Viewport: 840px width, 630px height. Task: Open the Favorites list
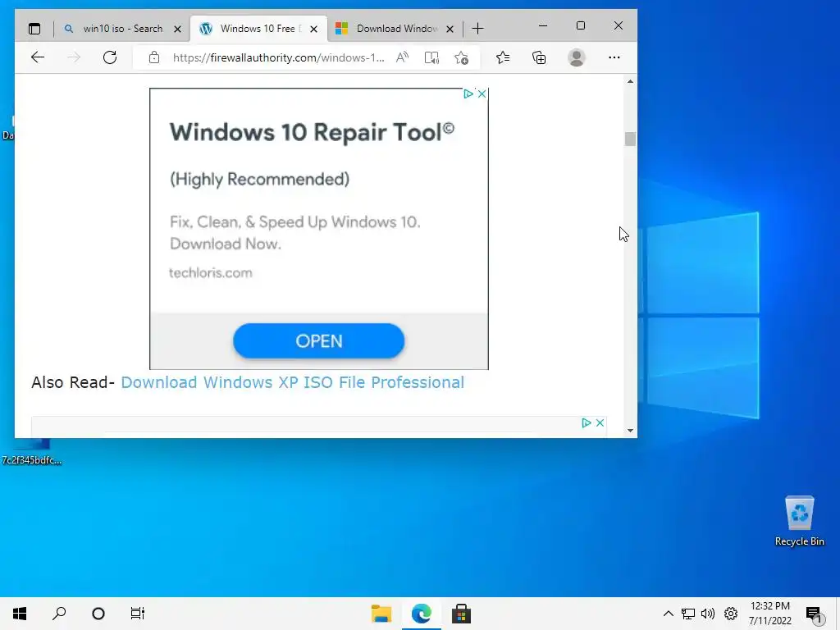click(503, 57)
